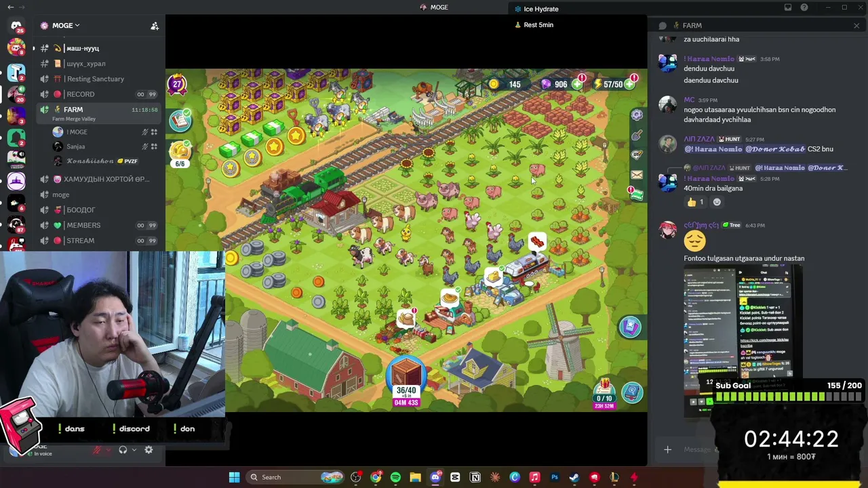Add reaction button next to thumbs up
The width and height of the screenshot is (868, 488).
pos(717,202)
